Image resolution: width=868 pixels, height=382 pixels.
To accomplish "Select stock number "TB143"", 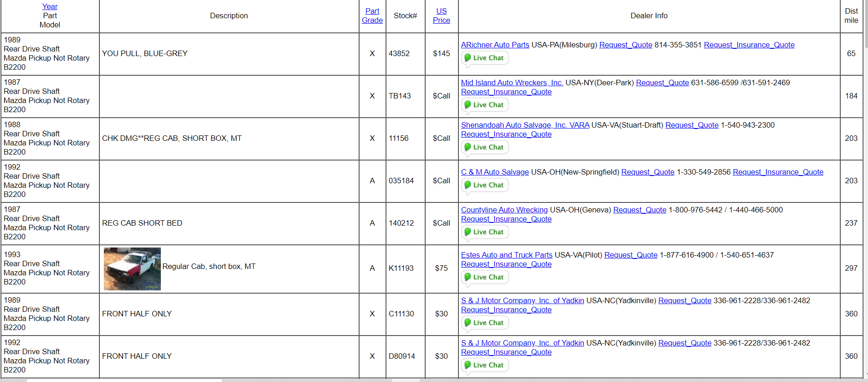I will [400, 96].
